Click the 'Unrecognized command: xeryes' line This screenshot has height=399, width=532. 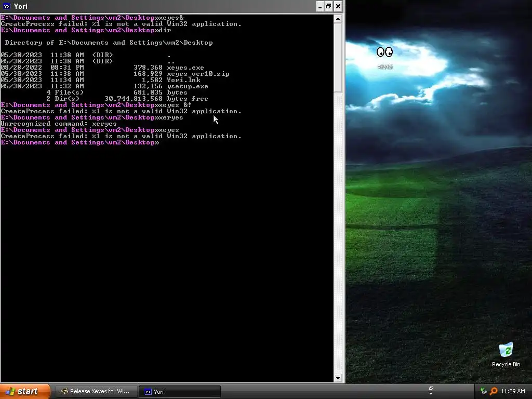click(x=59, y=124)
